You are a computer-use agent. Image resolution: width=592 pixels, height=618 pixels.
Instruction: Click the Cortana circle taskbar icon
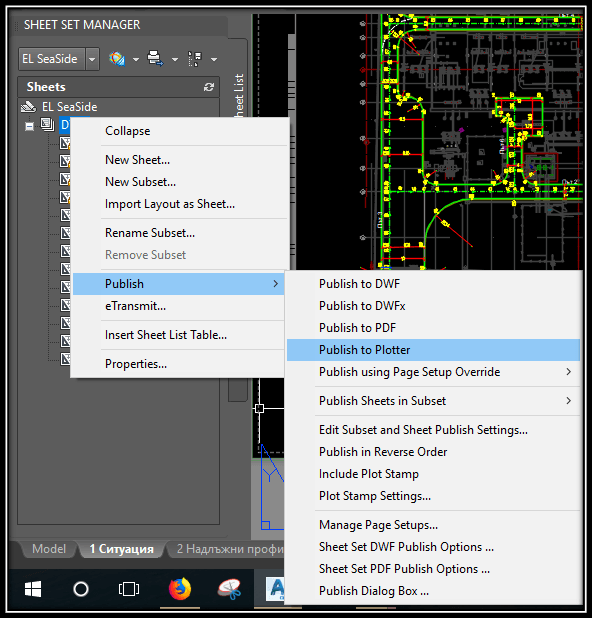pyautogui.click(x=81, y=590)
